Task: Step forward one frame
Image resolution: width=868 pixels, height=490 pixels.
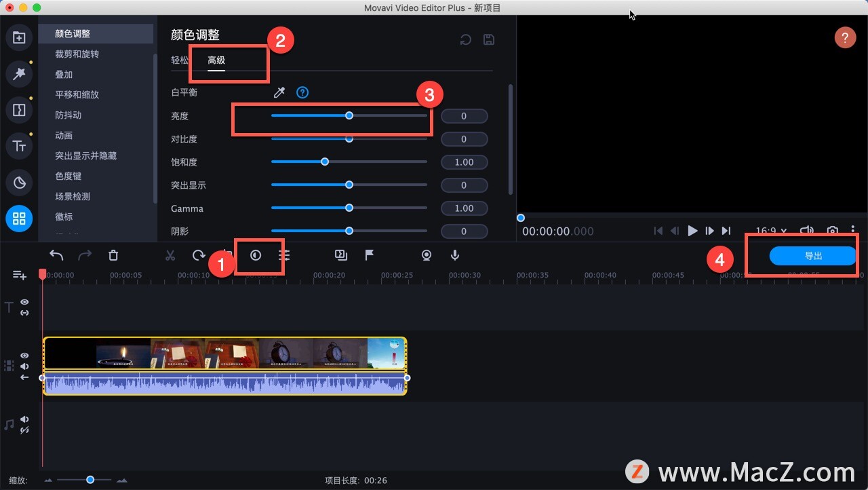Action: [x=709, y=231]
